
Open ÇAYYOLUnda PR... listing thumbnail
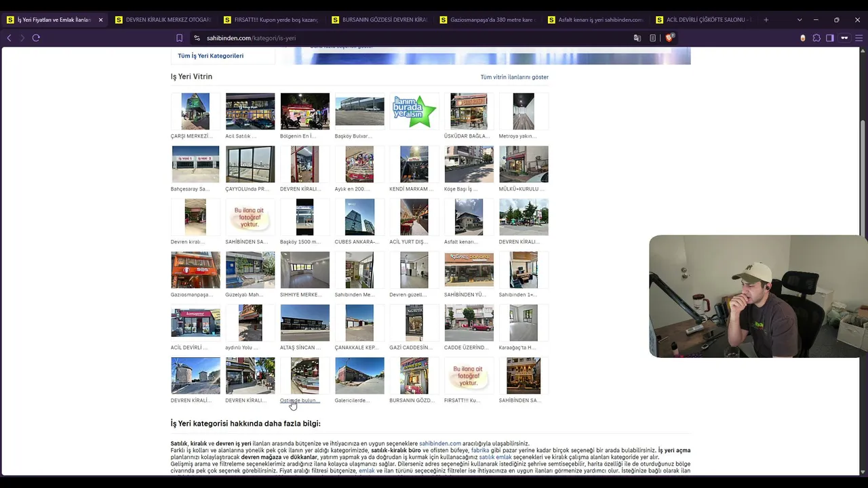[x=250, y=164]
